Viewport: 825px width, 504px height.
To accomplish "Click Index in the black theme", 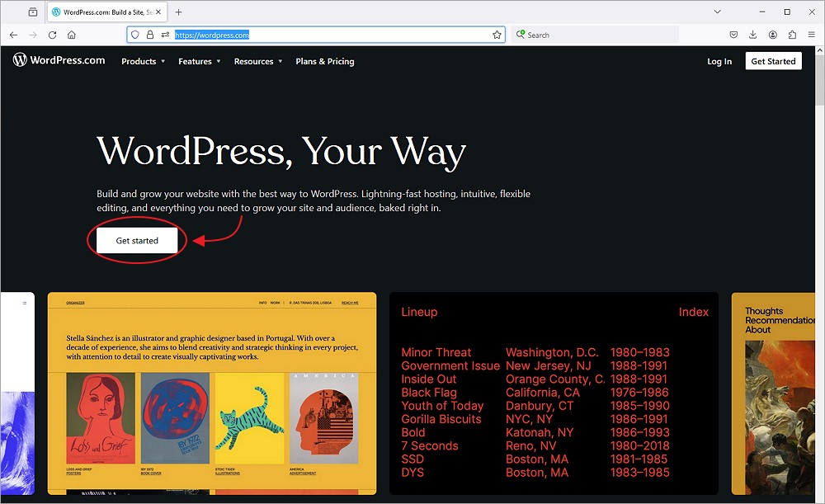I will 694,312.
